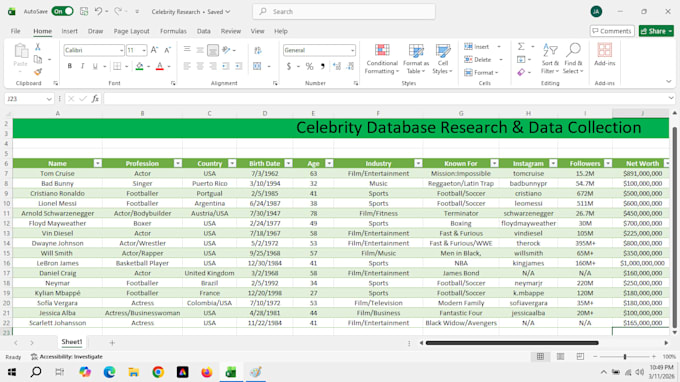Decrease font size with the smaller A icon
Viewport: 680px width, 382px height.
pos(167,50)
